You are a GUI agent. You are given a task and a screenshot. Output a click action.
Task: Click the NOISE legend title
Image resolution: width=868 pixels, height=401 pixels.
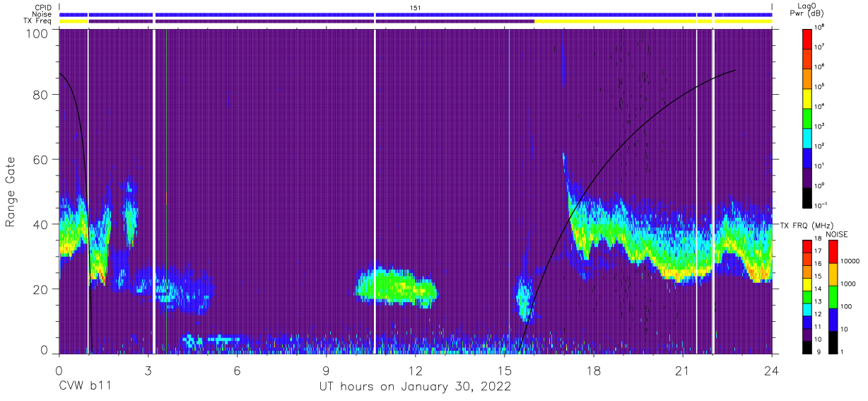tap(837, 234)
